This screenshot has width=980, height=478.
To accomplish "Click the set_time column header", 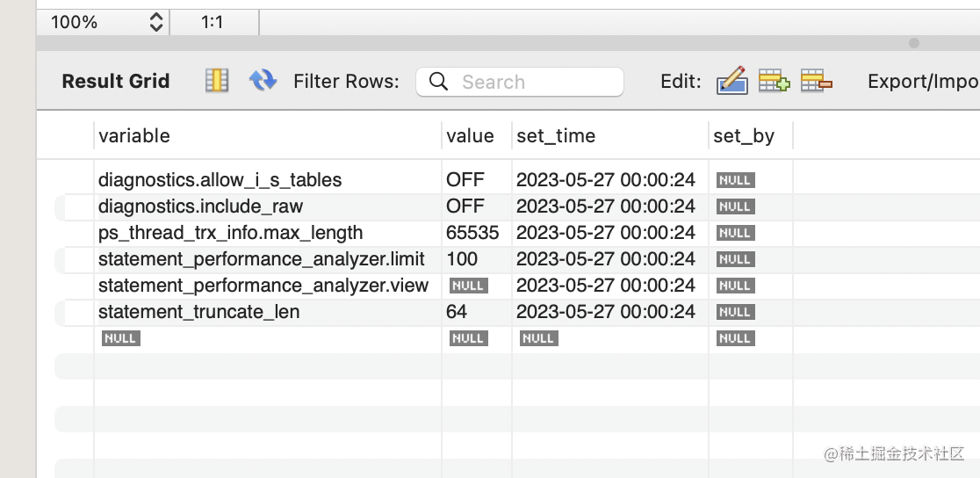I will tap(556, 135).
